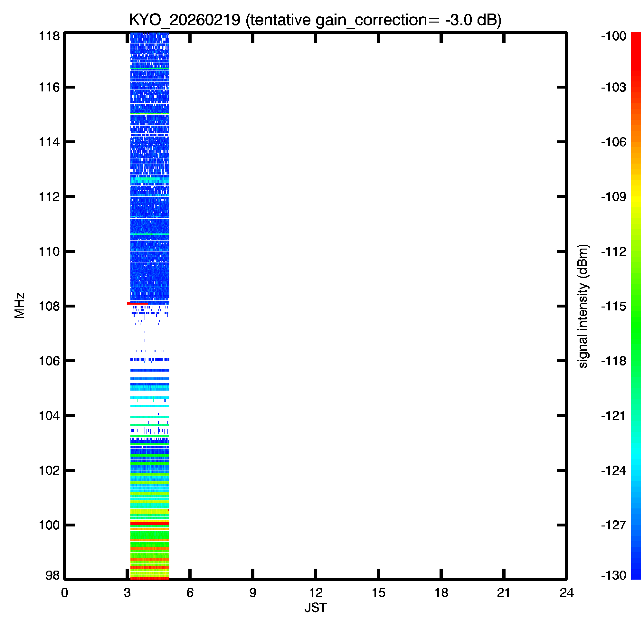Image resolution: width=644 pixels, height=644 pixels.
Task: Click the MHz axis title
Action: point(20,306)
